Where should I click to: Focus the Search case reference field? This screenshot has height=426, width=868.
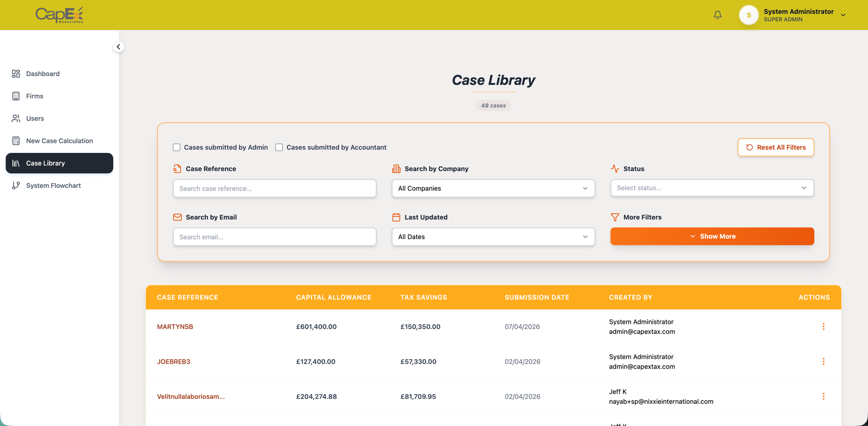(x=274, y=188)
